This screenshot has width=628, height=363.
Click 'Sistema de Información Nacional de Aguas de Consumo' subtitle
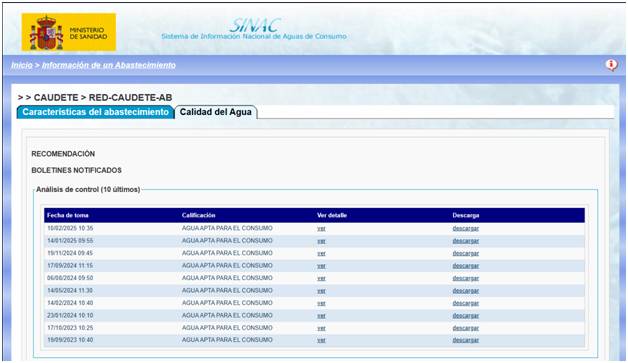(254, 36)
